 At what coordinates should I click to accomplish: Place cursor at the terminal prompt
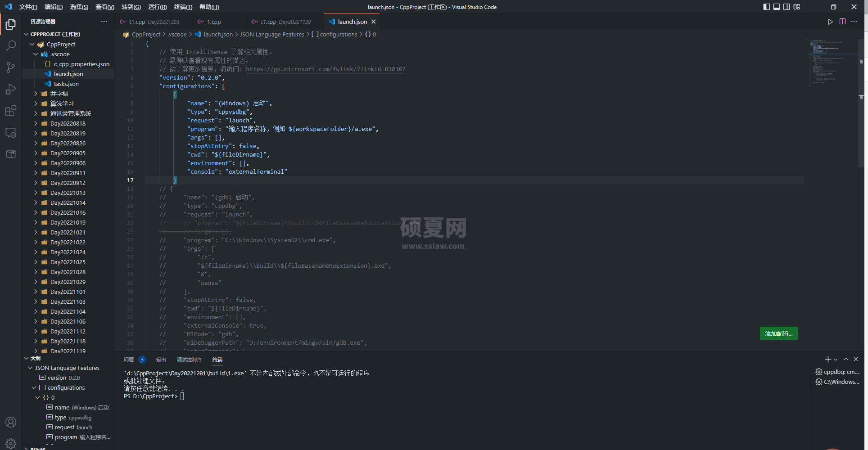pos(182,396)
